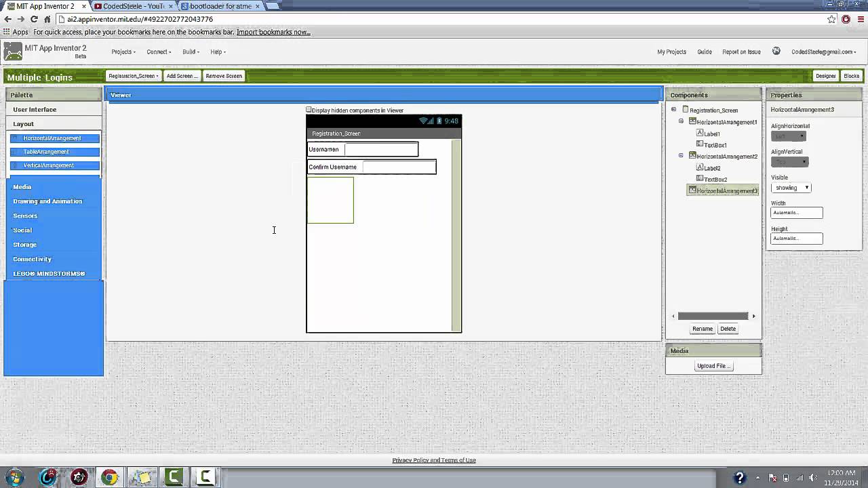This screenshot has width=868, height=488.
Task: Click the browser forward arrow
Action: point(21,19)
